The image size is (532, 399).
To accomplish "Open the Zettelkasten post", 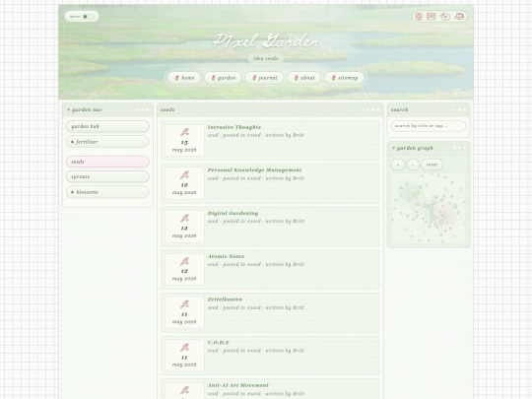I will coord(225,299).
